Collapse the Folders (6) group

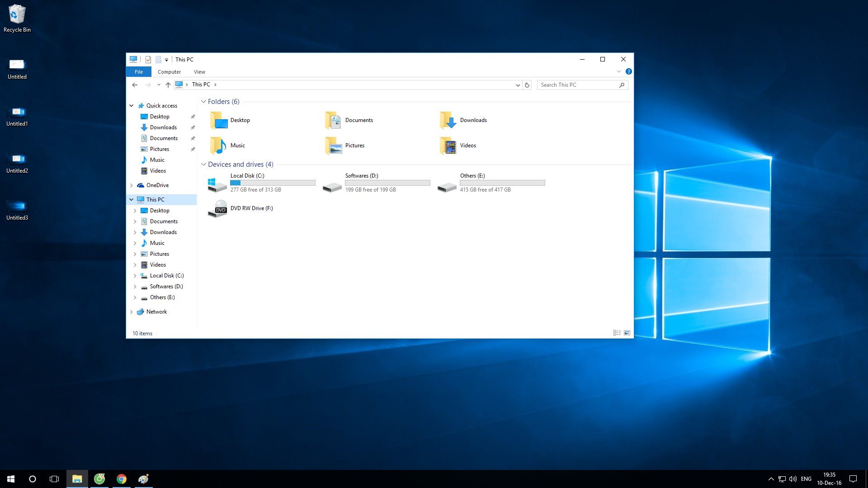203,102
